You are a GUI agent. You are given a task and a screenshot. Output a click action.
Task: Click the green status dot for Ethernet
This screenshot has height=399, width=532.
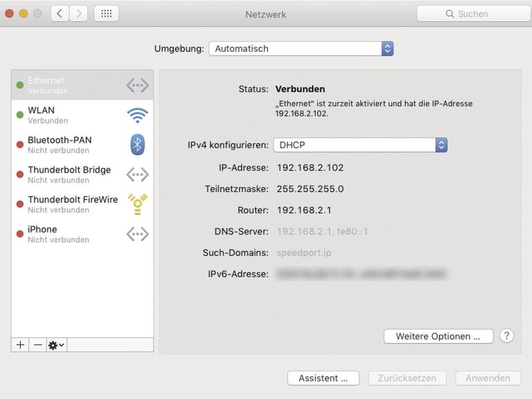(x=20, y=85)
